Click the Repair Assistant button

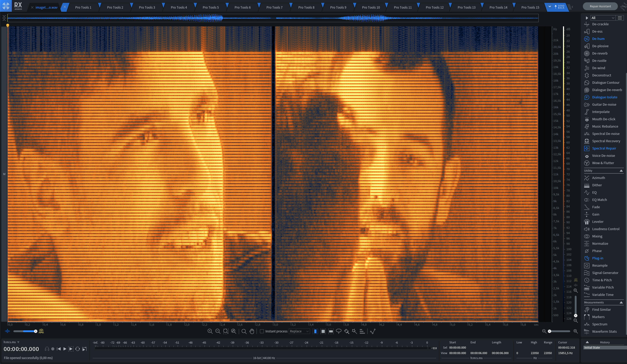600,6
